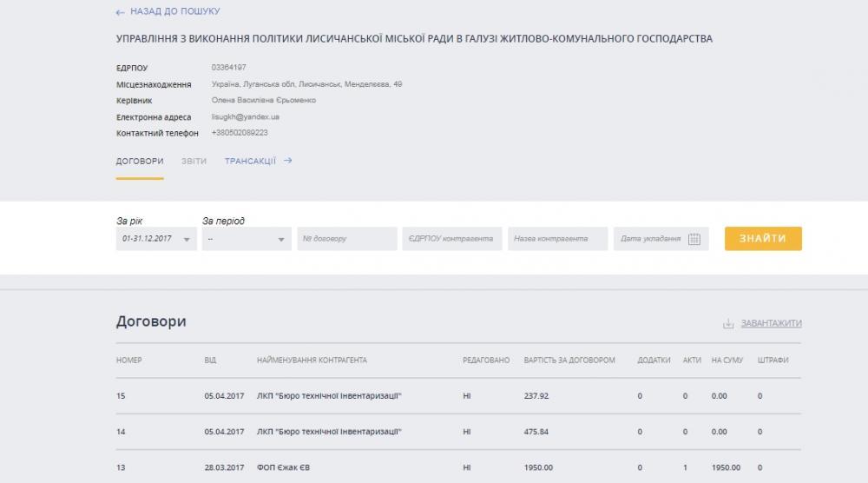Expand the За період dropdown
Image resolution: width=868 pixels, height=483 pixels.
tap(247, 239)
